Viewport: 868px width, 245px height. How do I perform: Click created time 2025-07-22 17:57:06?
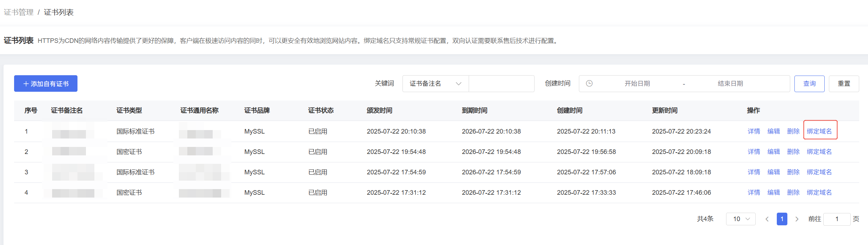(586, 172)
